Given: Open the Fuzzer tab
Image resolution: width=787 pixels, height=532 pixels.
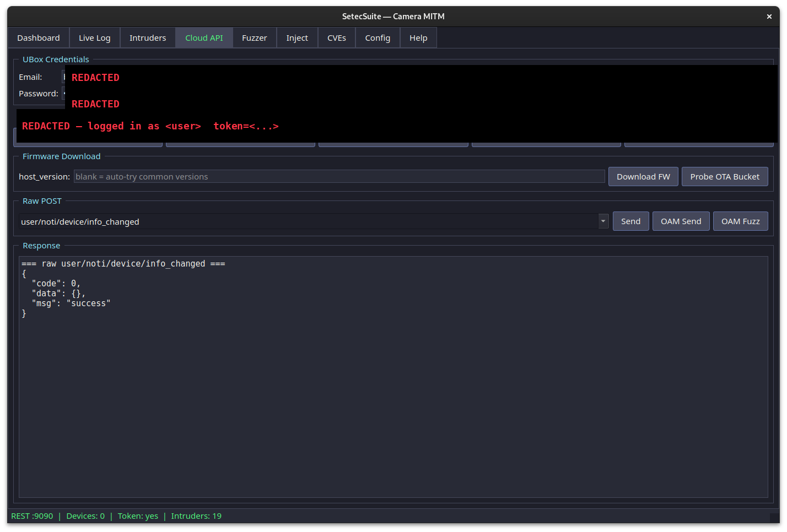Looking at the screenshot, I should (x=254, y=37).
